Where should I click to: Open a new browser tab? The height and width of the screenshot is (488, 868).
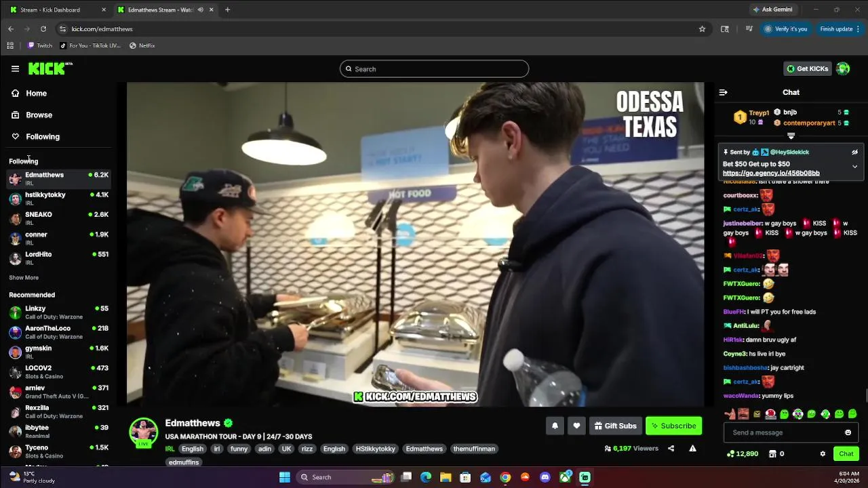coord(227,9)
